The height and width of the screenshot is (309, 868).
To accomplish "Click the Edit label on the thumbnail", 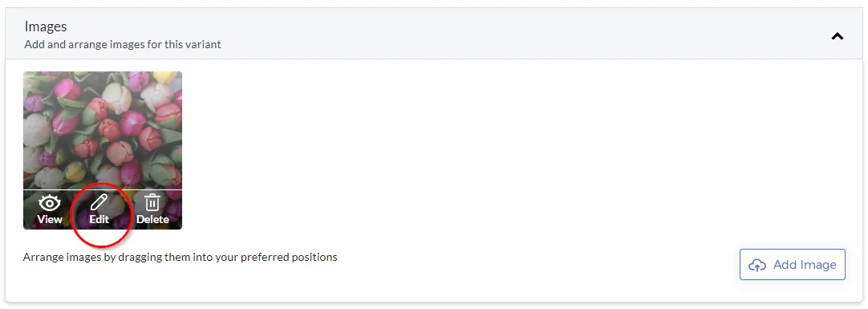I will tap(99, 219).
